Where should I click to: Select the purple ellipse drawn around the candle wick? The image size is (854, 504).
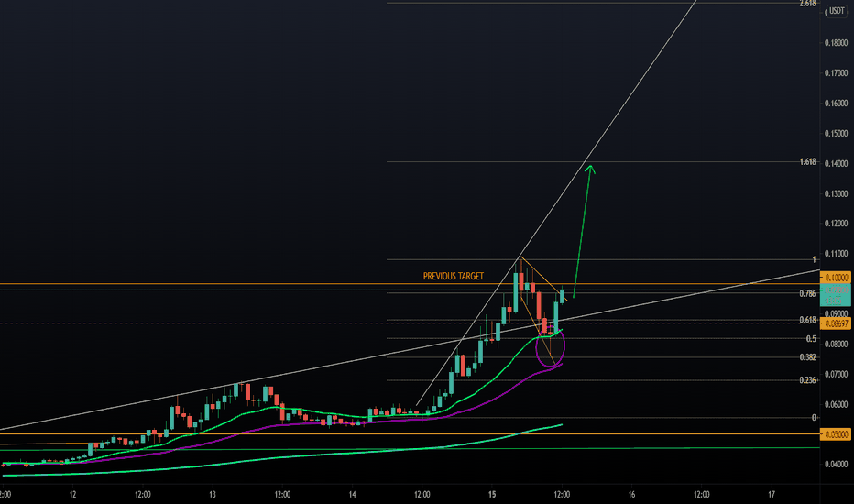(551, 346)
